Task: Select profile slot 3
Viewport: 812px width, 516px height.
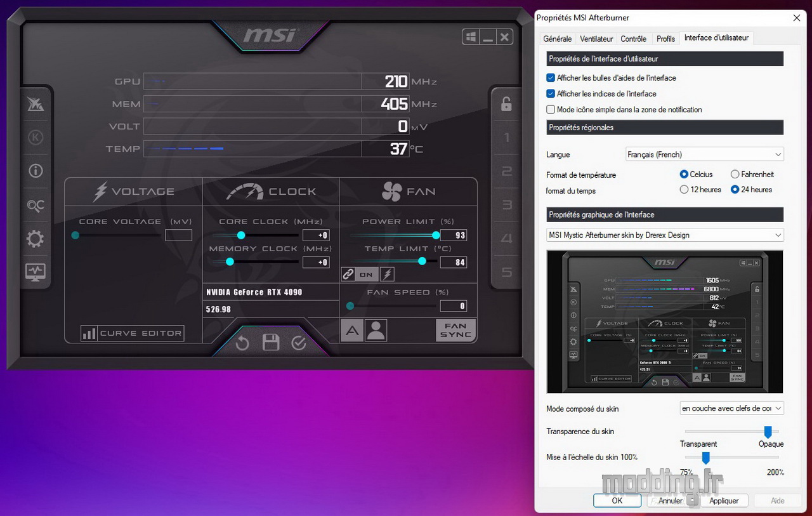Action: point(506,205)
